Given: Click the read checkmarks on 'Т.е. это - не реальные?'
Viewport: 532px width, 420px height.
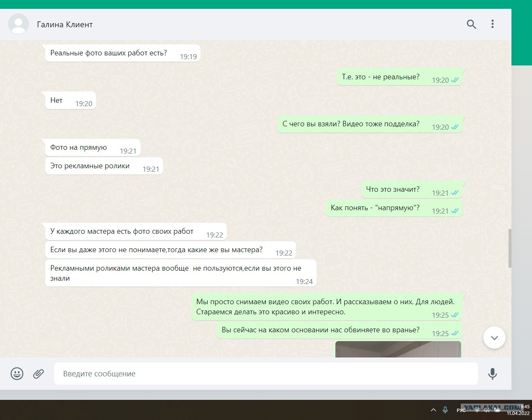Looking at the screenshot, I should (455, 80).
